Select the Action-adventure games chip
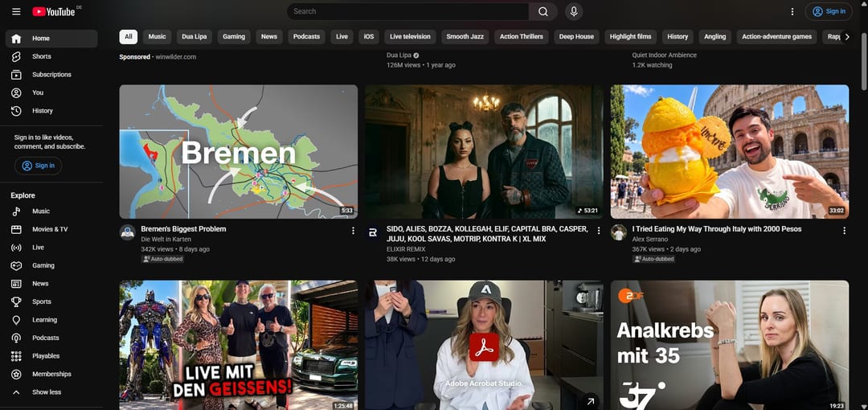 tap(776, 36)
